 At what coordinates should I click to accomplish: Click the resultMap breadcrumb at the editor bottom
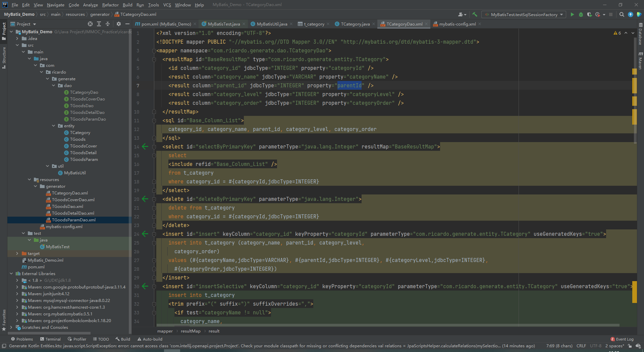tap(191, 331)
